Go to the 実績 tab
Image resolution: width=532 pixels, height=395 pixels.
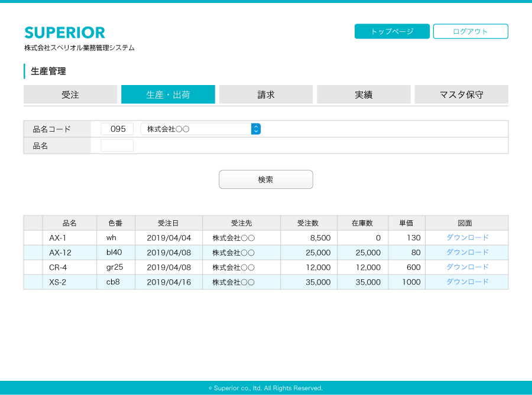click(364, 94)
